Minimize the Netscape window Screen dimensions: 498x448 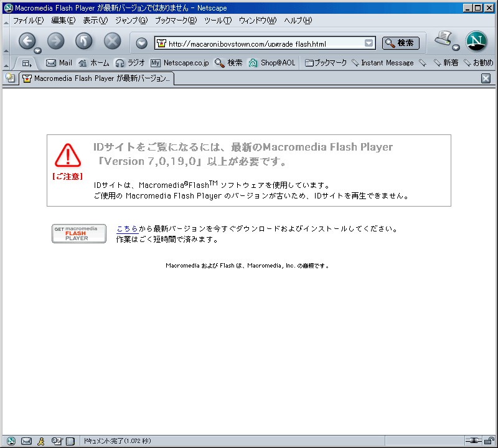[467, 8]
